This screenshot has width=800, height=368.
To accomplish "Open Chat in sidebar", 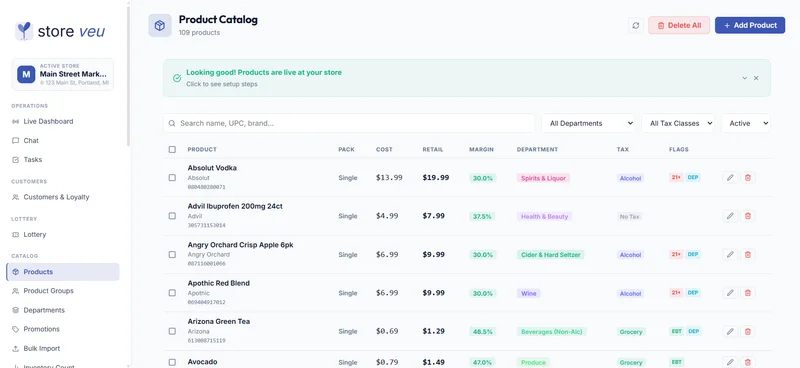I will tap(31, 140).
